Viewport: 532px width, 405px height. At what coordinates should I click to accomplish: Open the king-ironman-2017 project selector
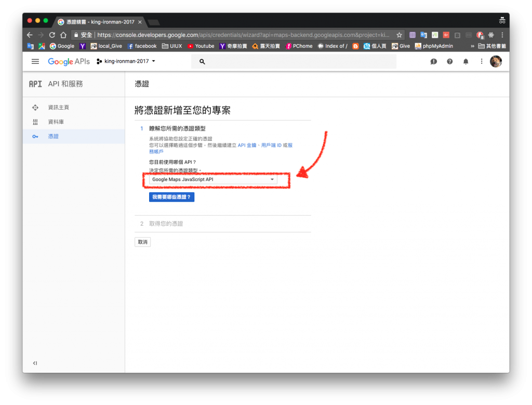126,61
